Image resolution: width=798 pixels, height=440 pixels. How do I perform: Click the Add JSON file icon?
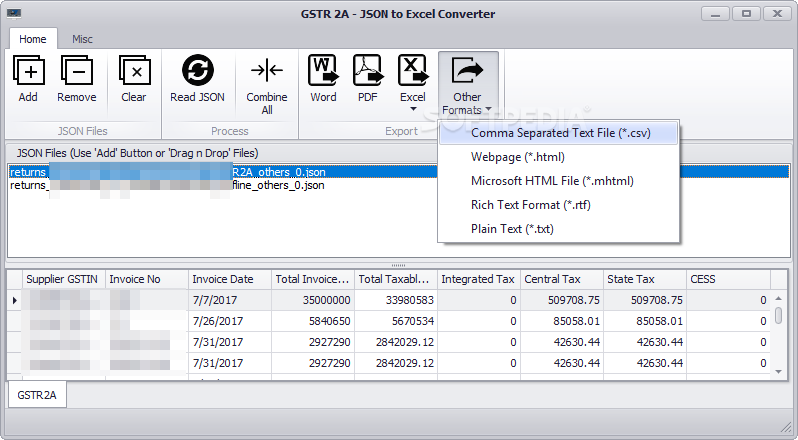[x=28, y=71]
